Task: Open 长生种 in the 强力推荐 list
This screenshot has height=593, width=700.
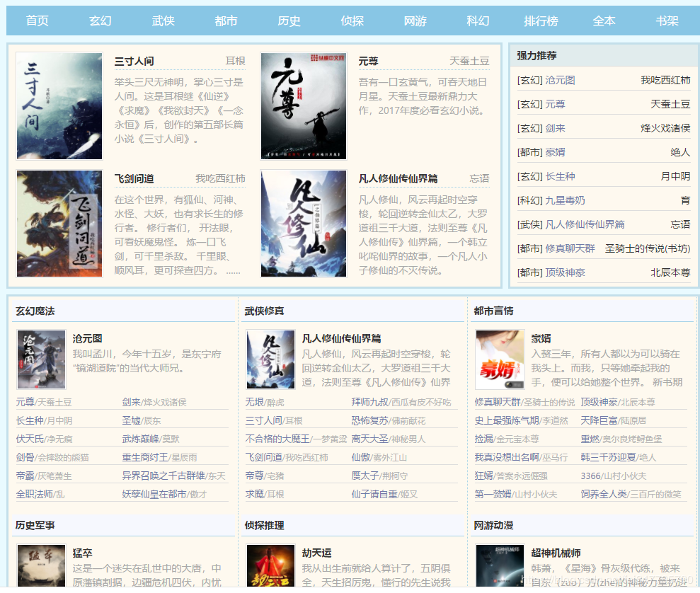Action: (x=560, y=176)
